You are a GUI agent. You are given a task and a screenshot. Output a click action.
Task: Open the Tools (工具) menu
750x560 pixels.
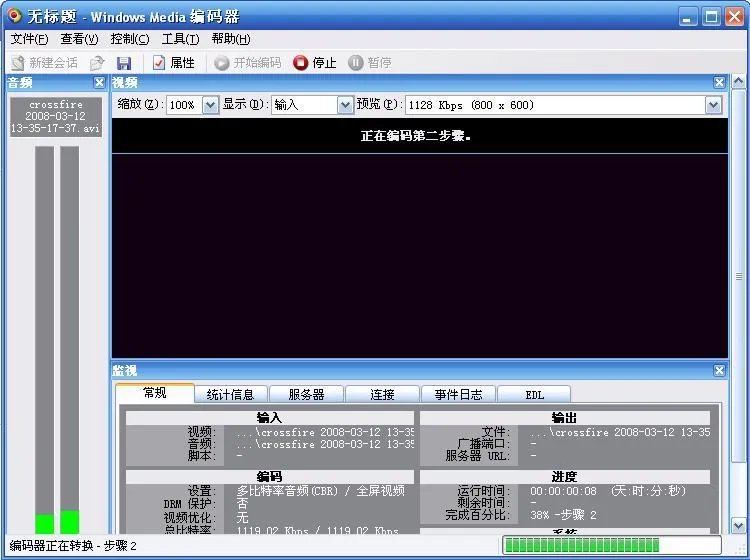[x=180, y=39]
